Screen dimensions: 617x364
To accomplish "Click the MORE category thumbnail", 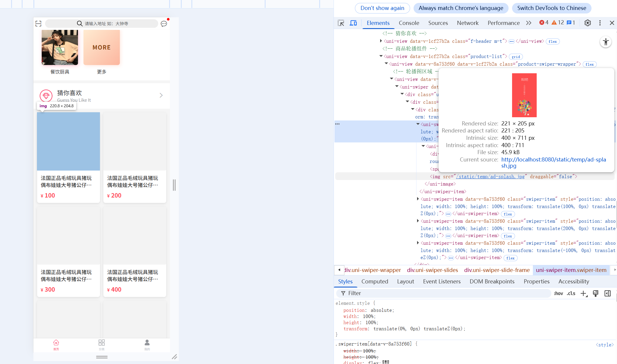I will pos(101,47).
